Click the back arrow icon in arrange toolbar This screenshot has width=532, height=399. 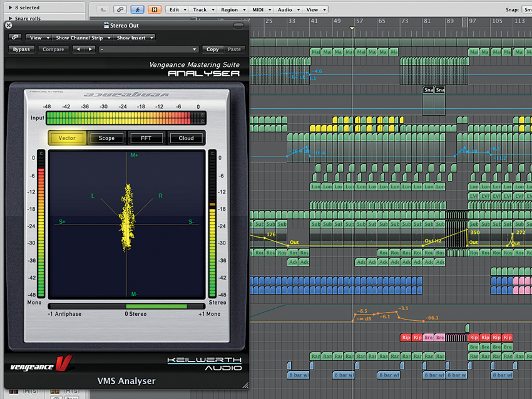pos(103,10)
